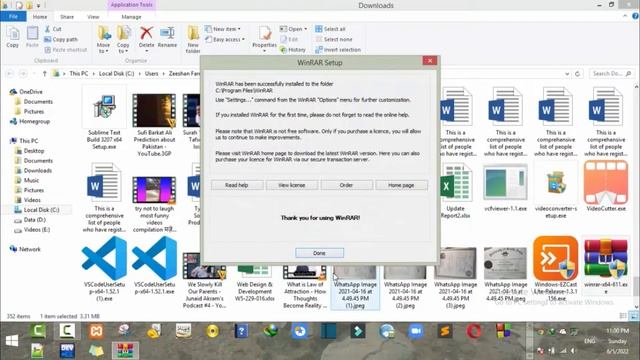Expand the New item dropdown
640x360 pixels.
click(x=223, y=29)
